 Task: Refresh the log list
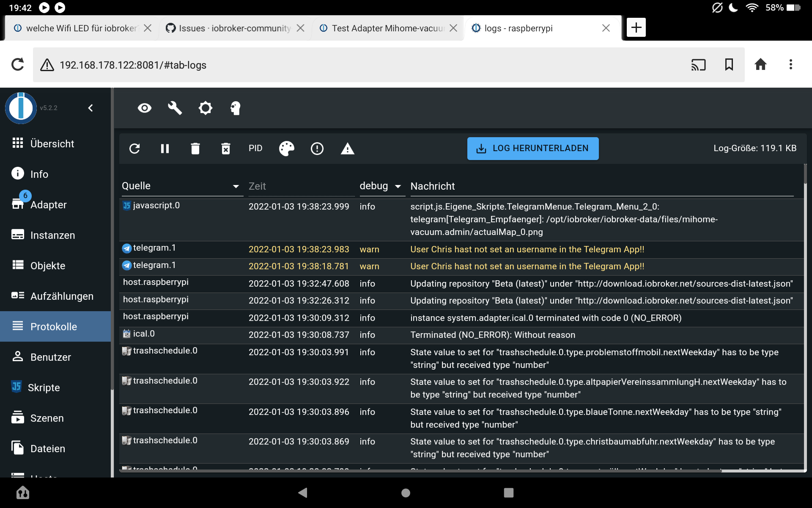[134, 149]
